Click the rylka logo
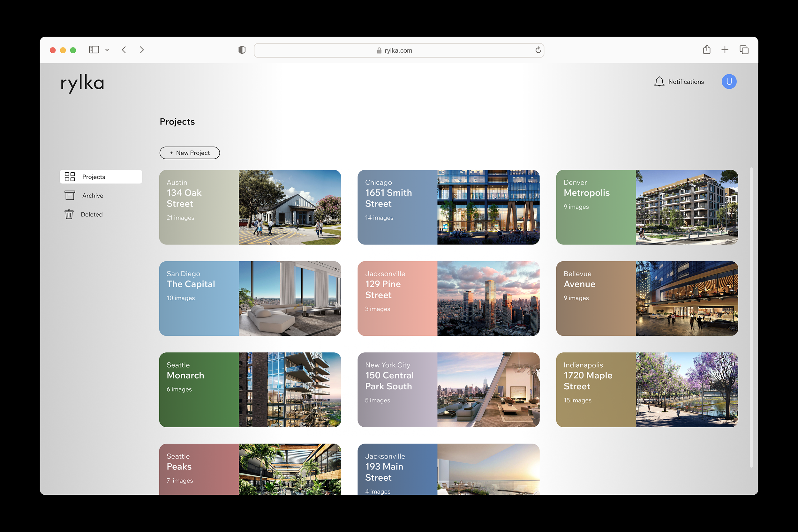Image resolution: width=798 pixels, height=532 pixels. tap(82, 83)
